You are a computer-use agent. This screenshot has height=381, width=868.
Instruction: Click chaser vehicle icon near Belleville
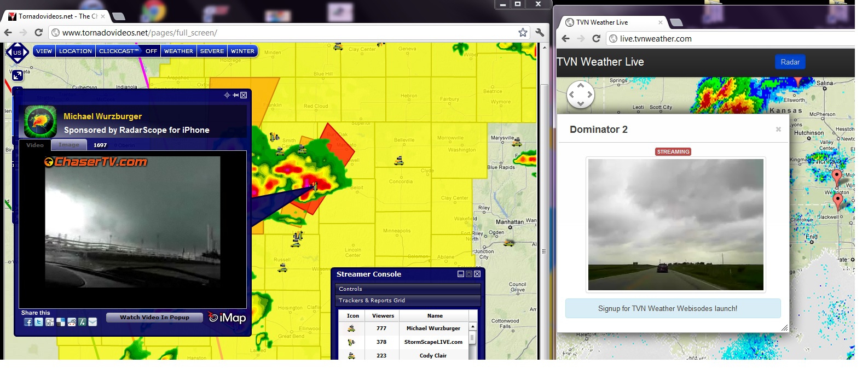[x=399, y=161]
